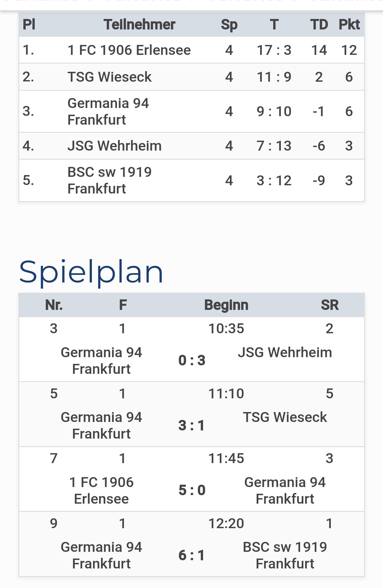
Task: Click the Beginn column header in Spielplan
Action: pos(226,305)
